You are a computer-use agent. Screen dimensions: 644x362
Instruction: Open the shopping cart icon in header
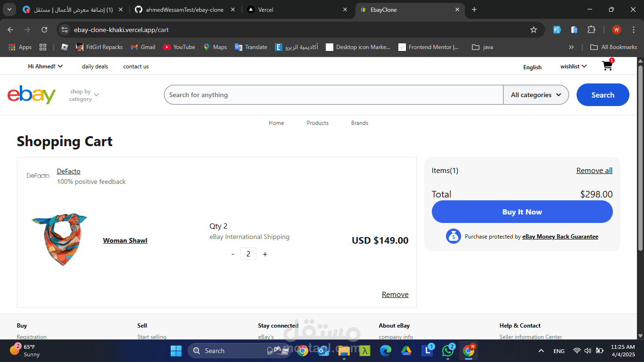click(608, 66)
